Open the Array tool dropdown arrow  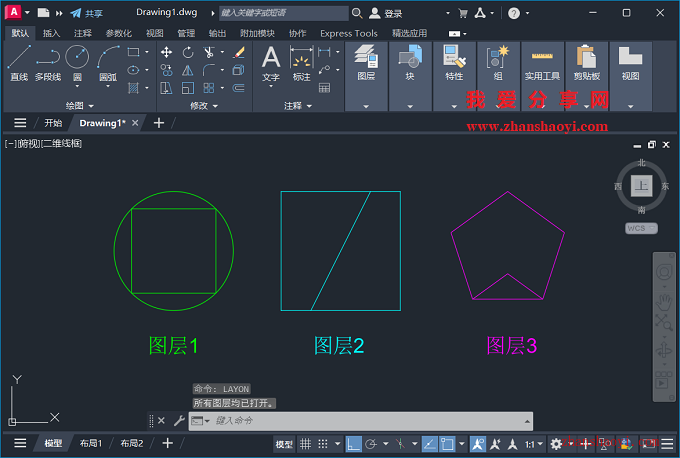pos(222,88)
